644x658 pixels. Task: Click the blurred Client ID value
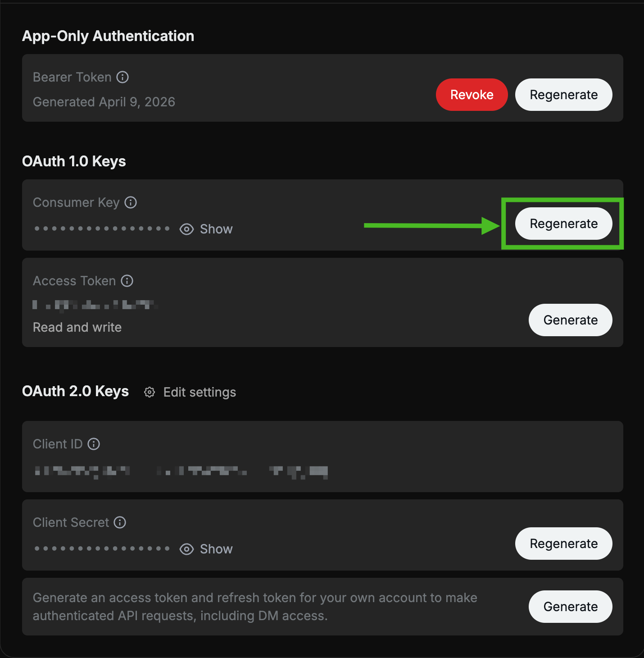[181, 471]
